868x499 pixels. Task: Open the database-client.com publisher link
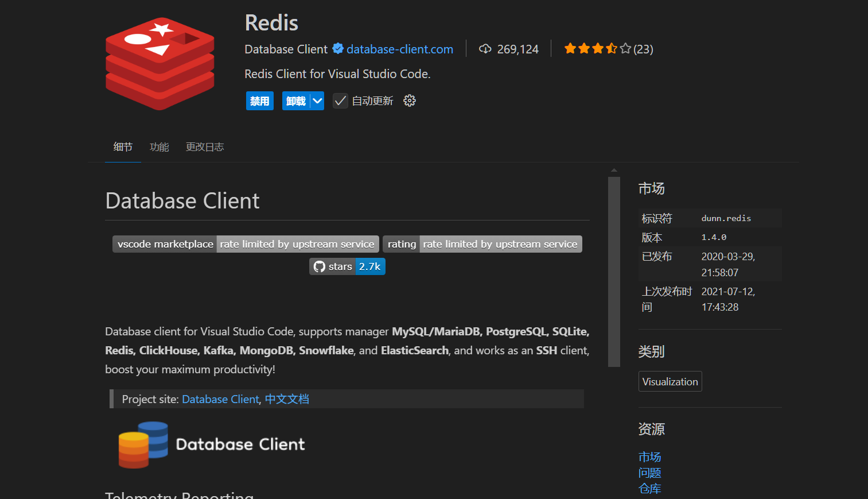point(400,49)
